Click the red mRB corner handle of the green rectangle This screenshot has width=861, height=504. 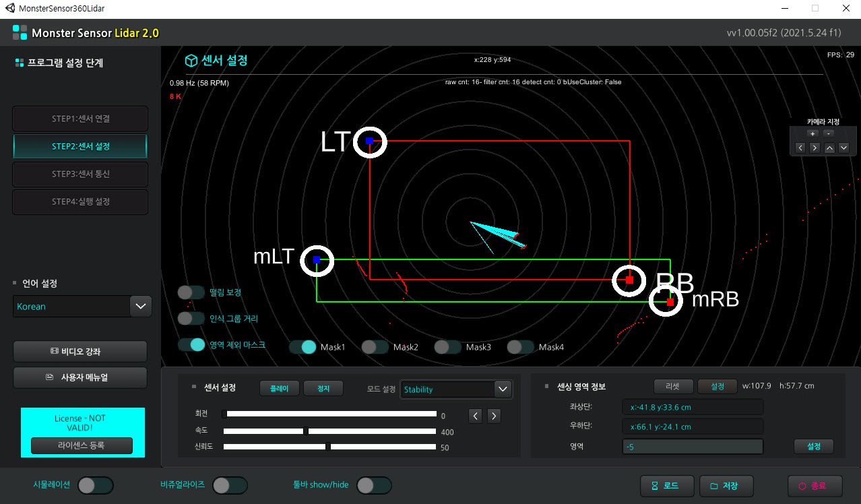click(670, 302)
